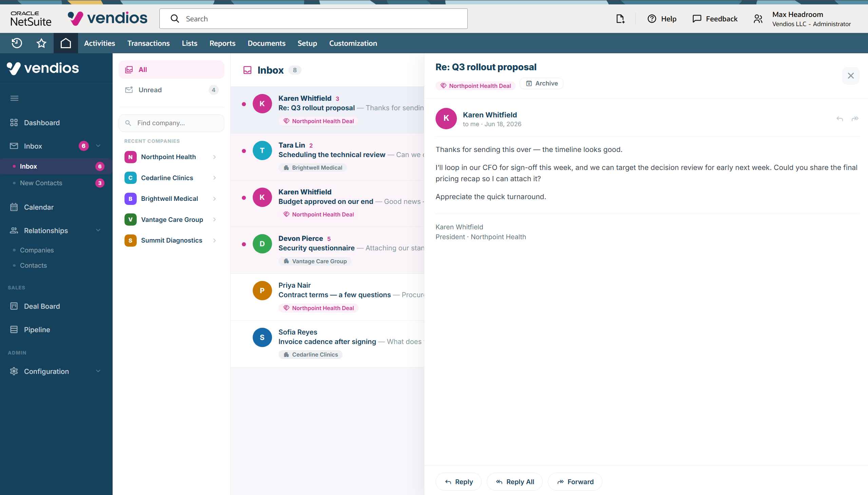Open the Help question-mark icon
The height and width of the screenshot is (495, 868).
(x=652, y=19)
